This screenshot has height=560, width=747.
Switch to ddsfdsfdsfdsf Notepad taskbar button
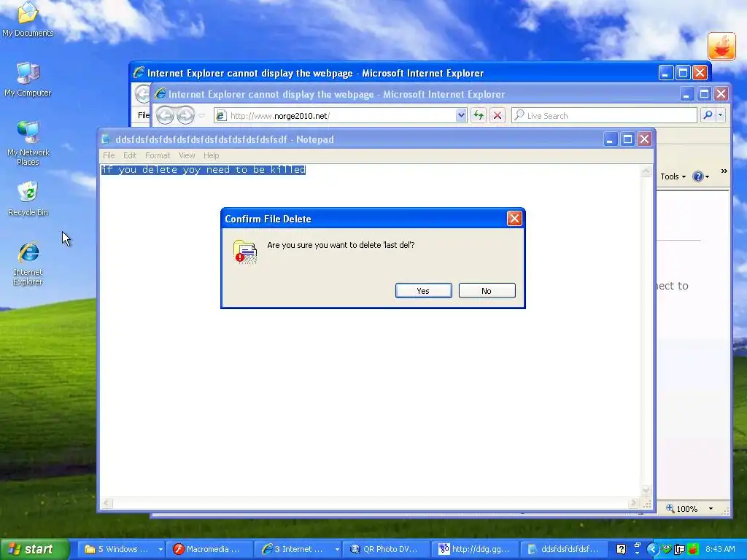tap(564, 549)
